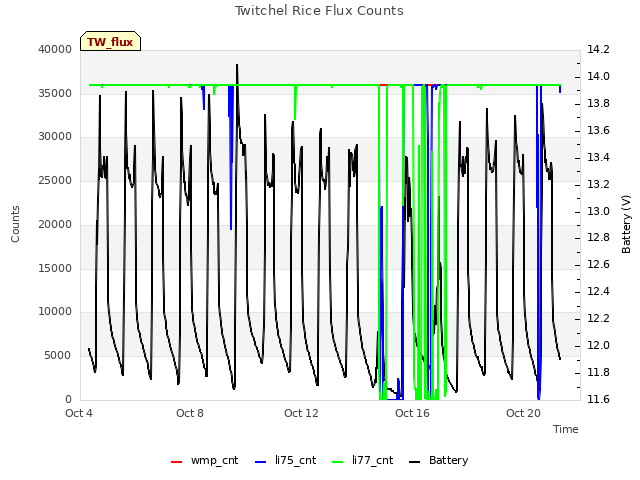The height and width of the screenshot is (480, 640).
Task: Toggle li77_cnt legend entry
Action: click(362, 461)
